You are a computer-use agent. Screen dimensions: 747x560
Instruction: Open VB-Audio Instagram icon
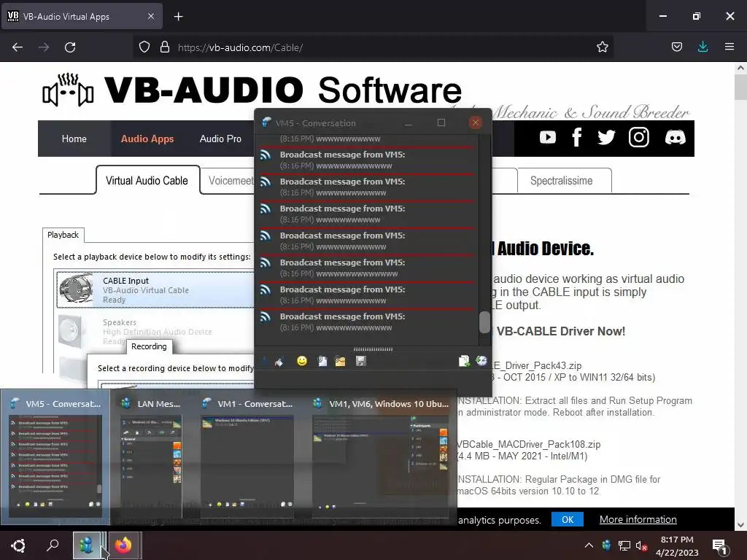coord(639,138)
